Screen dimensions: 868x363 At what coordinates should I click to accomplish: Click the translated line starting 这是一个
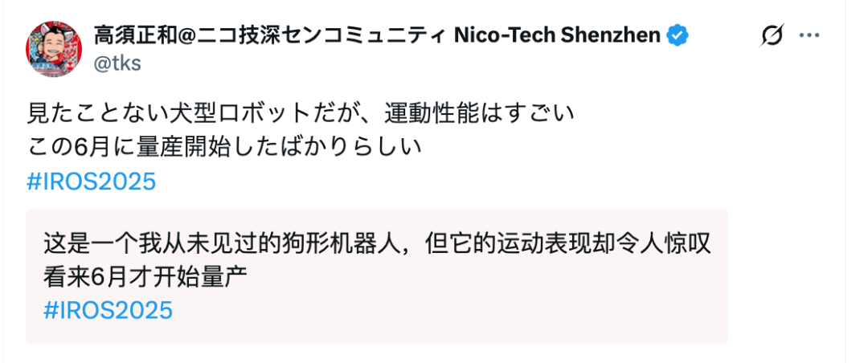pos(376,242)
